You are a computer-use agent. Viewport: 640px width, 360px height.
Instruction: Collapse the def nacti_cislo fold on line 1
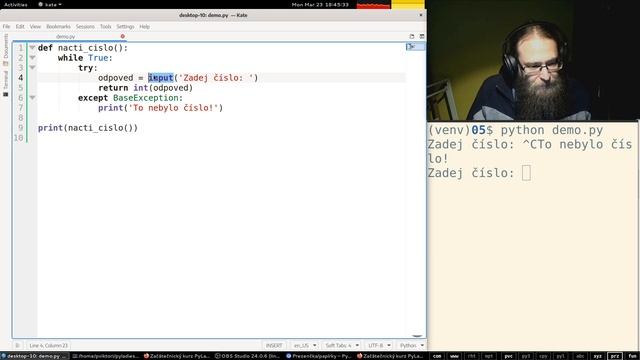32,48
